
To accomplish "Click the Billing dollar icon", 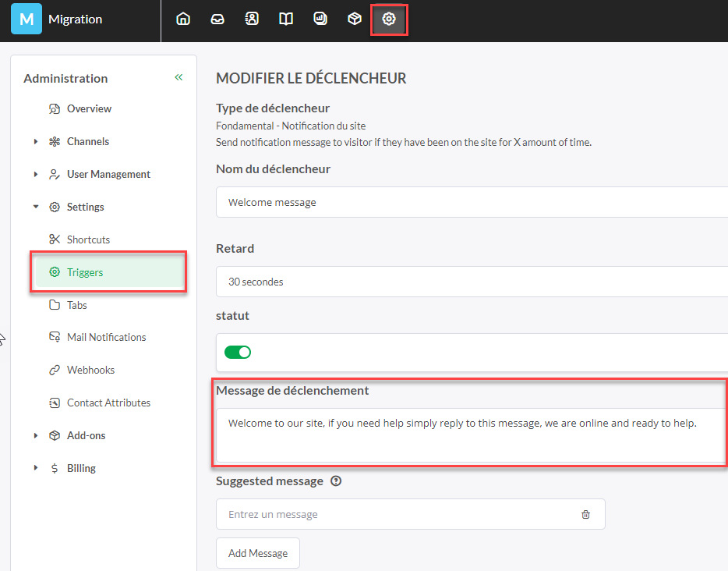I will (55, 468).
